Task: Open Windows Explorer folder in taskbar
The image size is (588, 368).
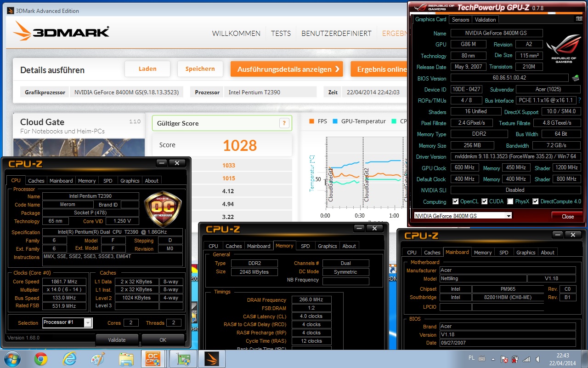Action: click(x=126, y=359)
